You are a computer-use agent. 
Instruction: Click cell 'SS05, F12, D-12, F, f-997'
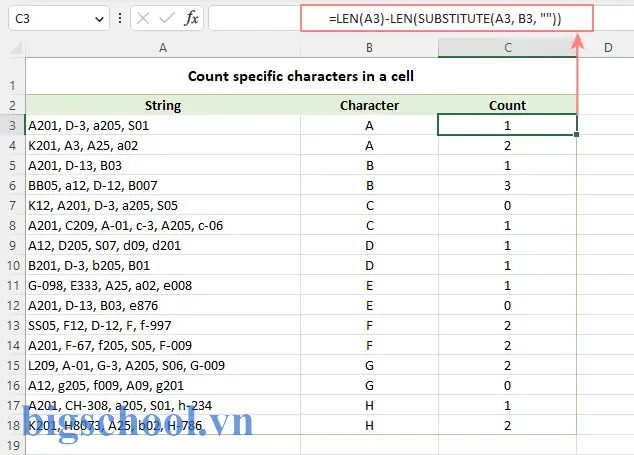pos(163,326)
